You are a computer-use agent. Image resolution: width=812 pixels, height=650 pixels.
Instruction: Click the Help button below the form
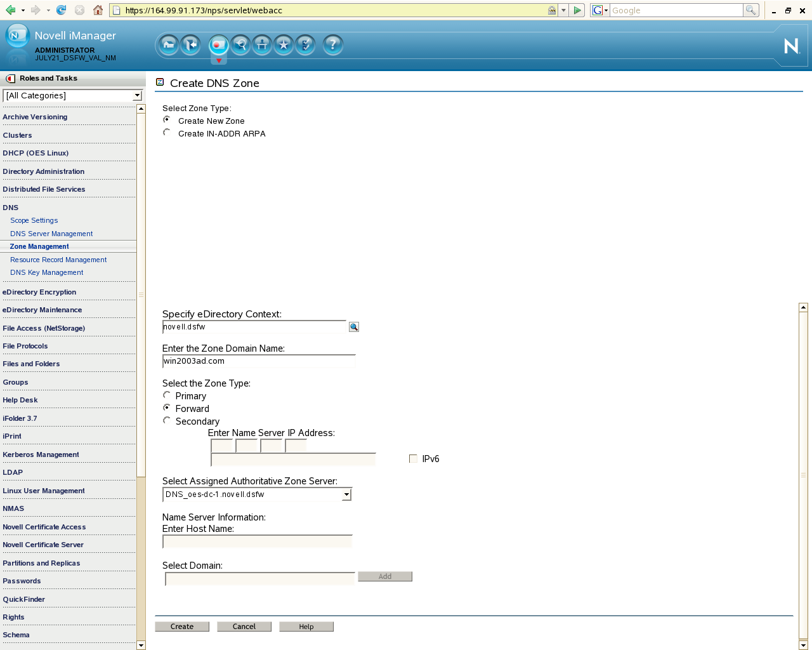pos(306,627)
